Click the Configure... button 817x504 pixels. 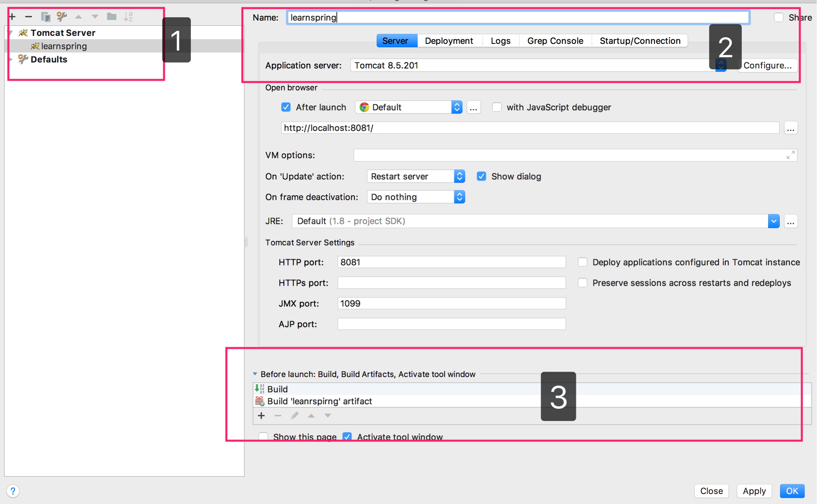[767, 65]
